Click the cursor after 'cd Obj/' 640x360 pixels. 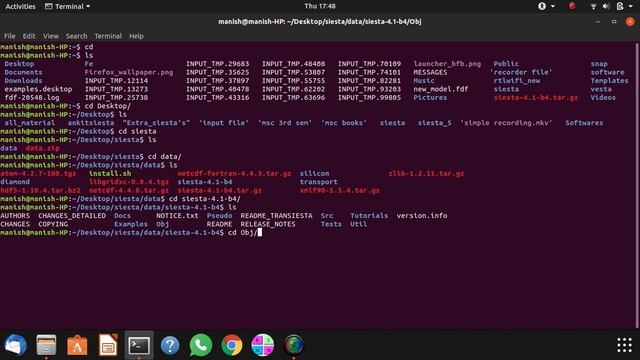(x=260, y=233)
